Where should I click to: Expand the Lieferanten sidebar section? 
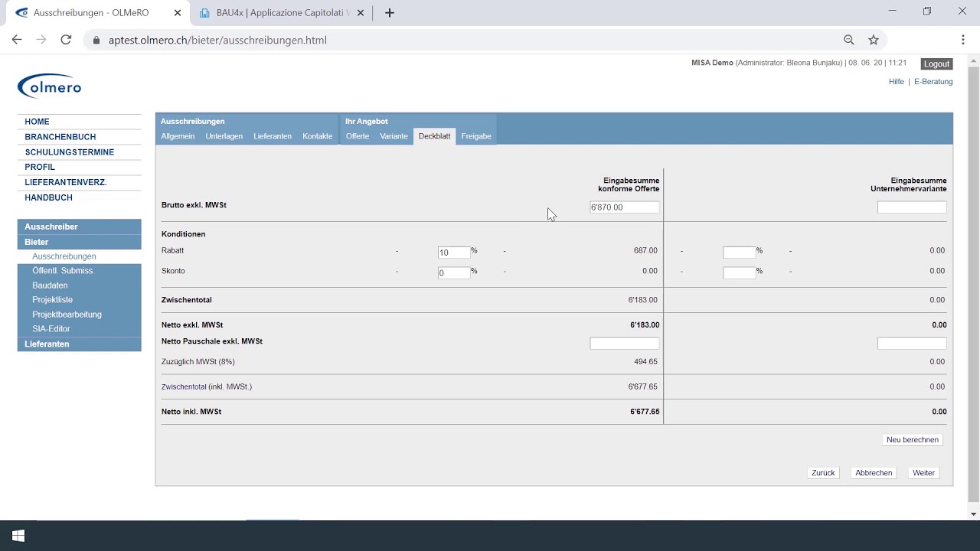[79, 344]
